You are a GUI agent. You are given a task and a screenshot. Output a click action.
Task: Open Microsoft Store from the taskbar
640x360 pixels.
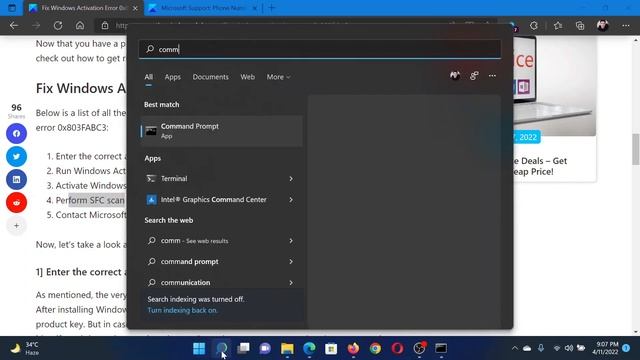[331, 348]
